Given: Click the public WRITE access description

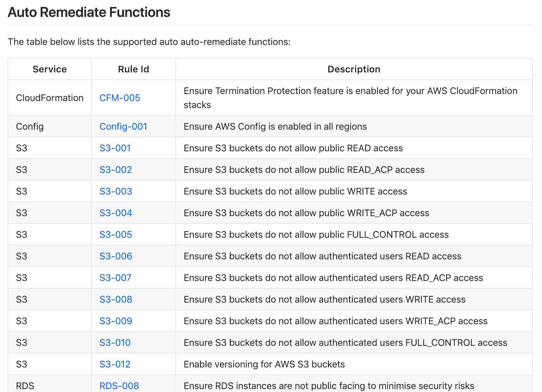Looking at the screenshot, I should click(295, 191).
